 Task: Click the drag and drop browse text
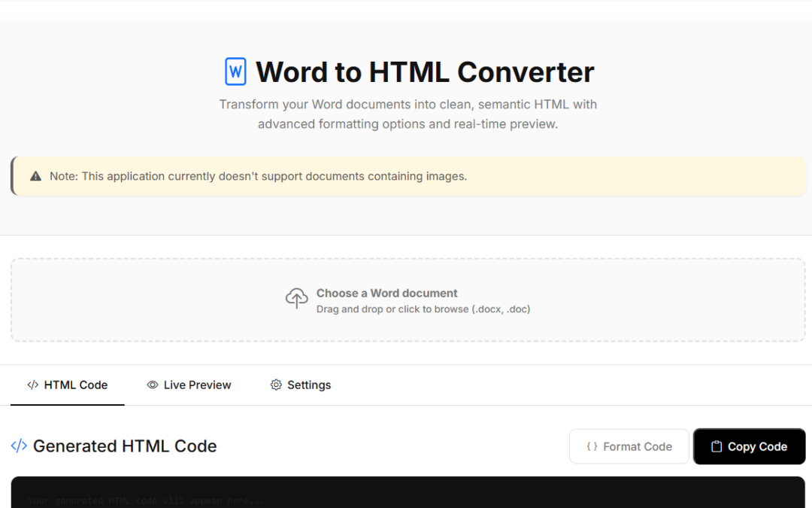tap(425, 309)
